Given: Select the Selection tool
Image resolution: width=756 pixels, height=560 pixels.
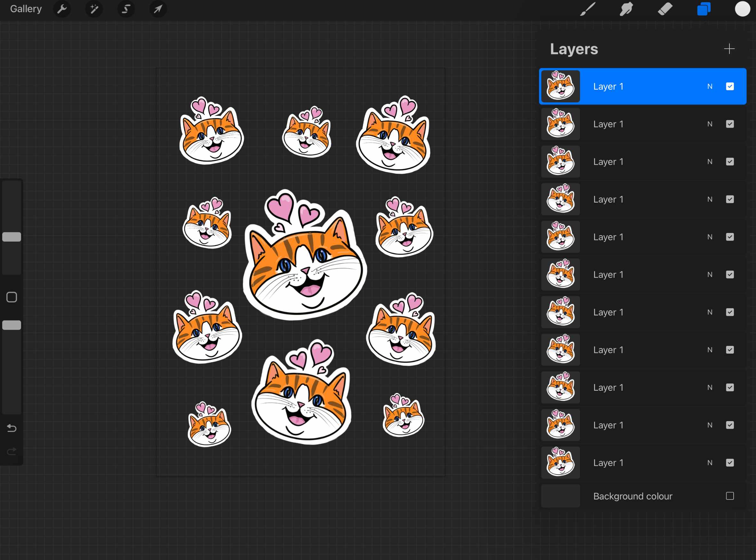Looking at the screenshot, I should click(x=126, y=9).
